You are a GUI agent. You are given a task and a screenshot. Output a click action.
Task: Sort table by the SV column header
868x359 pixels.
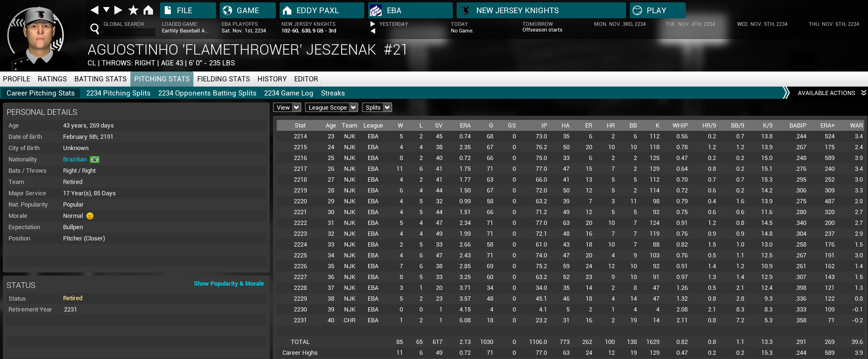coord(438,126)
